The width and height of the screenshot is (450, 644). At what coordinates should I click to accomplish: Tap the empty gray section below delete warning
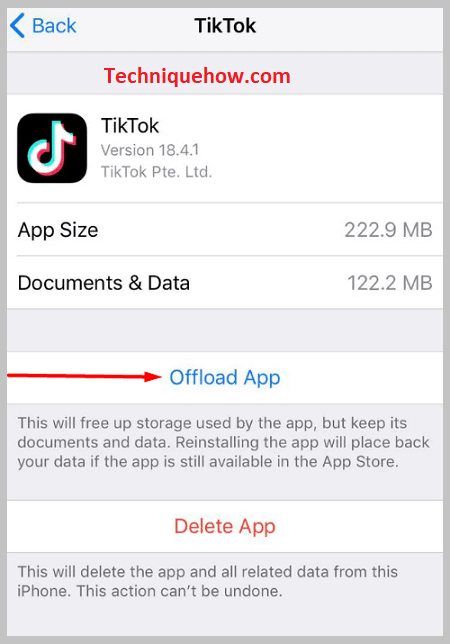[x=225, y=618]
